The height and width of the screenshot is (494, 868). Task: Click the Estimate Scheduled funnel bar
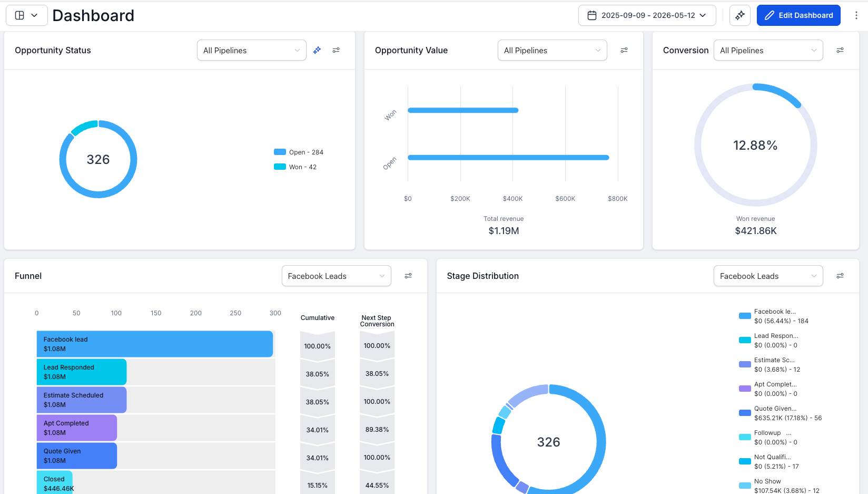82,400
